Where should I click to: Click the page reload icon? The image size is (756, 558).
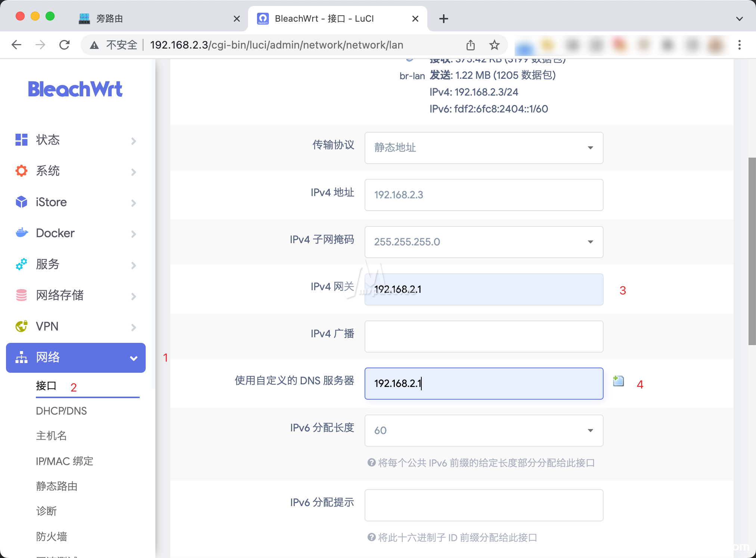click(x=64, y=44)
